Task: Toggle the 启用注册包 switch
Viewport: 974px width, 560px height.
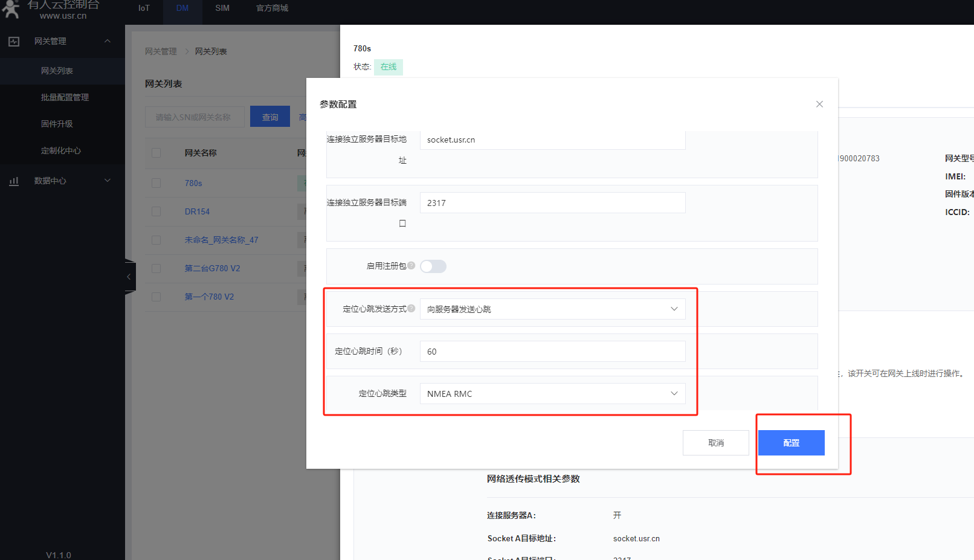Action: pyautogui.click(x=433, y=266)
